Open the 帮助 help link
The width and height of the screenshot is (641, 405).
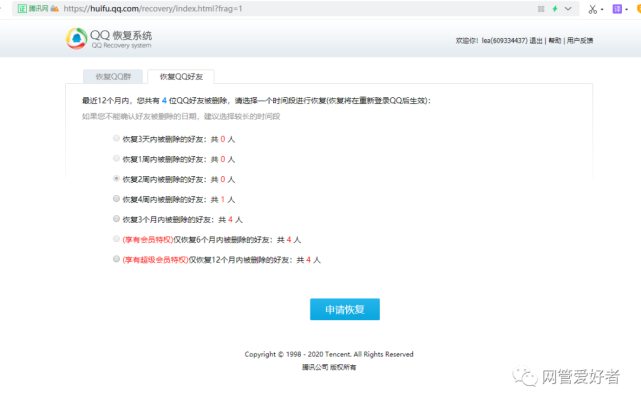click(555, 40)
